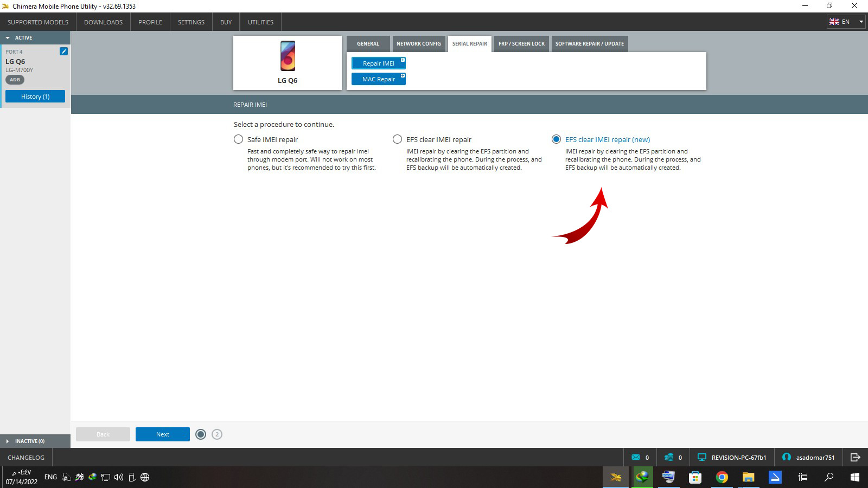Switch to the General tab
The image size is (868, 488).
[x=368, y=44]
